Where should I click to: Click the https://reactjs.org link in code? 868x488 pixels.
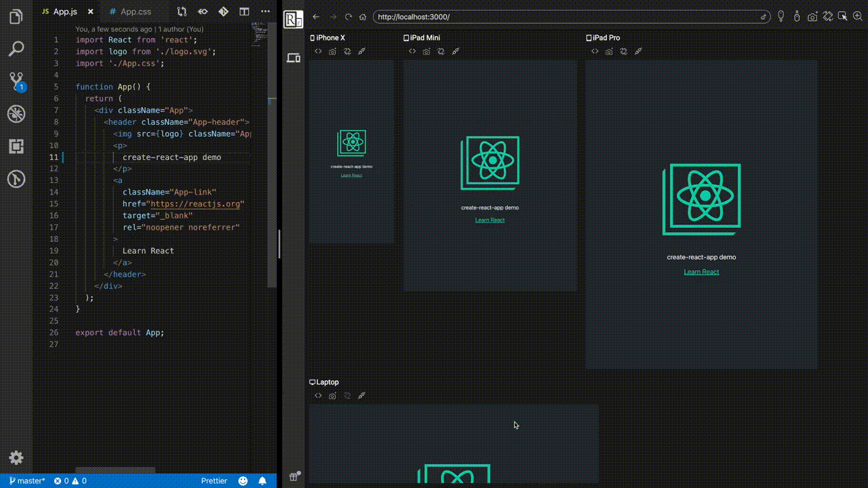coord(195,204)
